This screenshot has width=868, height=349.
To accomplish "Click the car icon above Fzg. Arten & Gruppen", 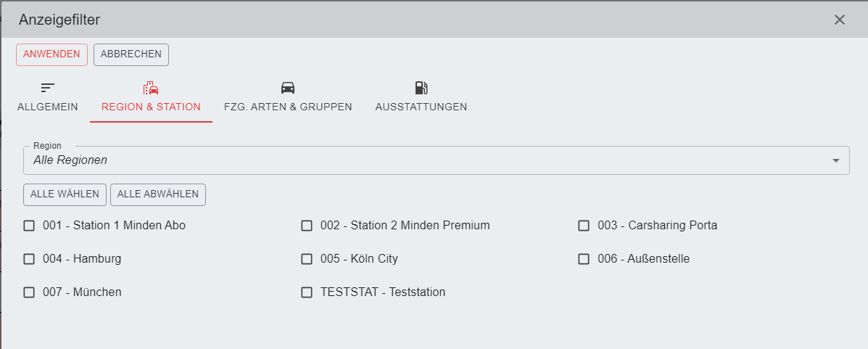I will (288, 88).
